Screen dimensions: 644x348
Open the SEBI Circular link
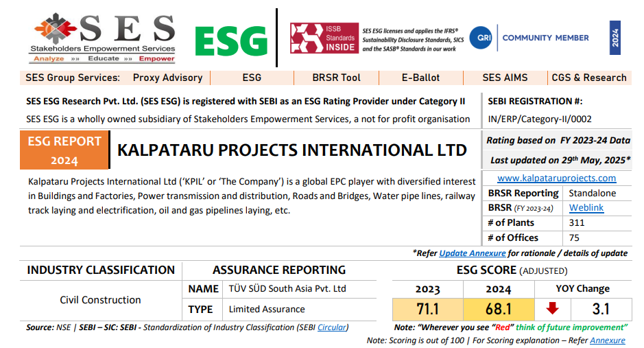[x=332, y=327]
